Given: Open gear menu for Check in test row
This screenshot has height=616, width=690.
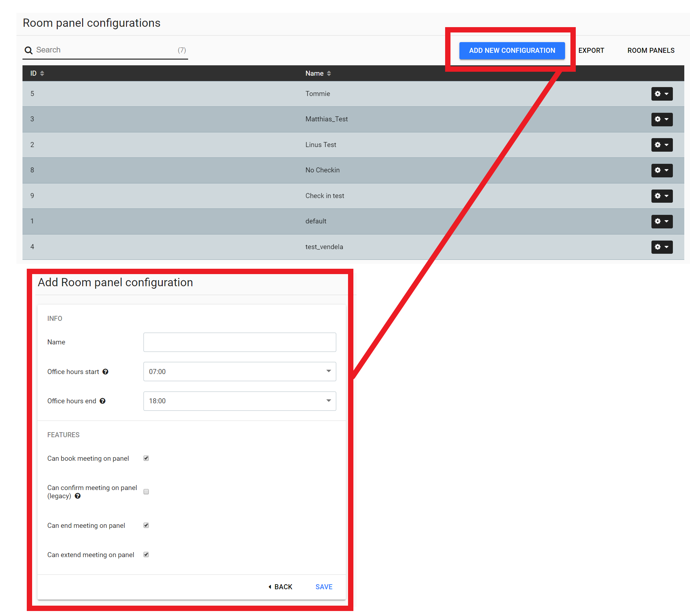Looking at the screenshot, I should coord(662,196).
